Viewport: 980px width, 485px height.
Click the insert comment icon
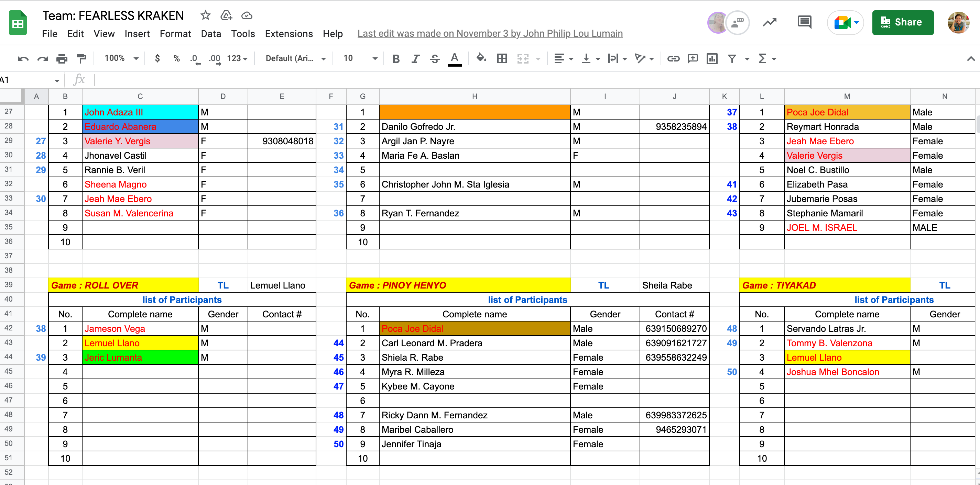coord(693,58)
